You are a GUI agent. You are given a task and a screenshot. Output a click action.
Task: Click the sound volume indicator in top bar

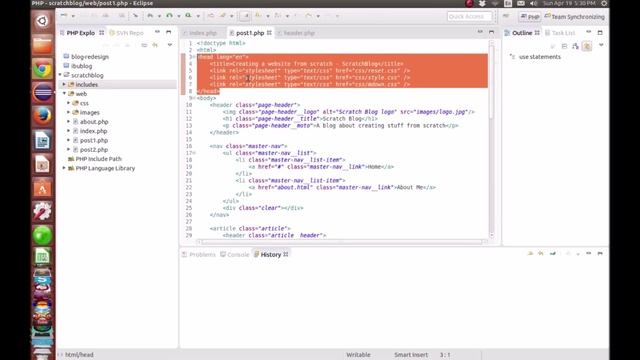pos(533,3)
